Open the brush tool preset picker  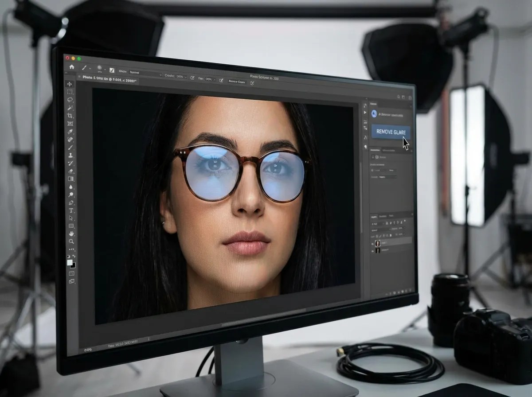pyautogui.click(x=85, y=68)
